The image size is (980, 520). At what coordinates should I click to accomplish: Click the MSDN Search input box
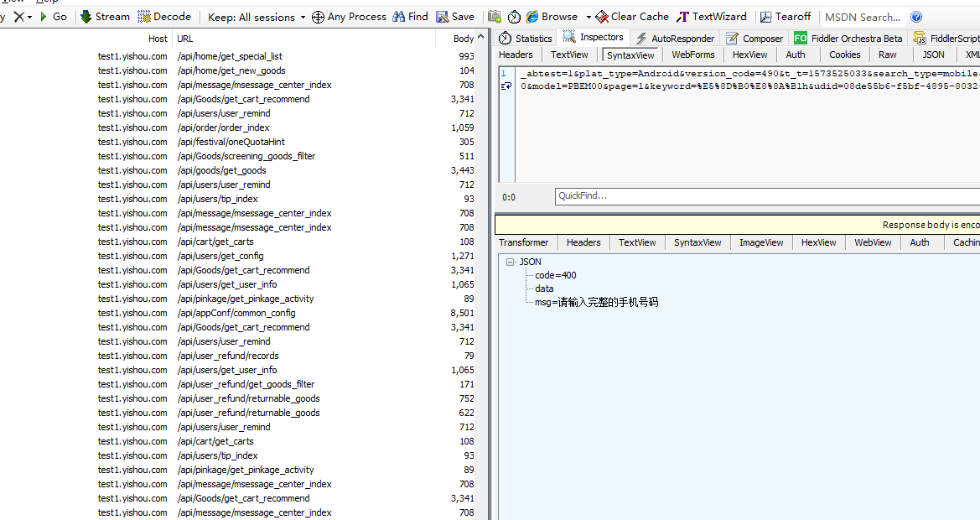pos(863,18)
